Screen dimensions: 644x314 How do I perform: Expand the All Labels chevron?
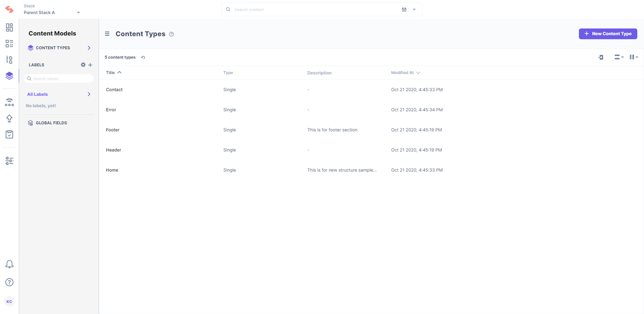[89, 94]
